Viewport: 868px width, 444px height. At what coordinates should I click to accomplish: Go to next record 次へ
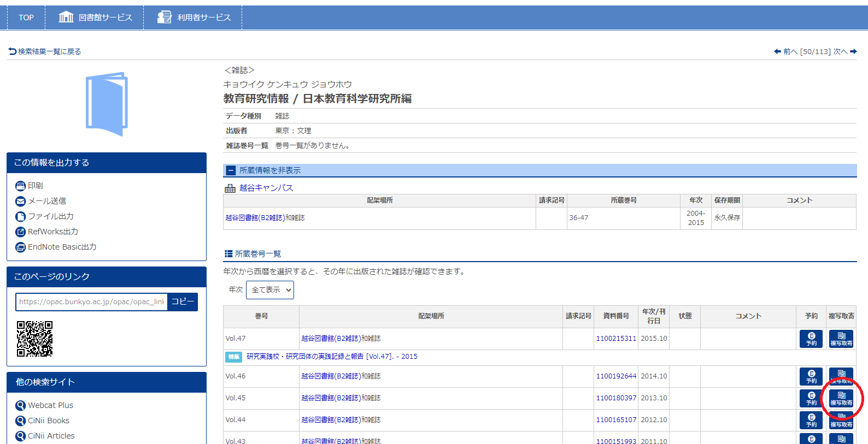[845, 51]
